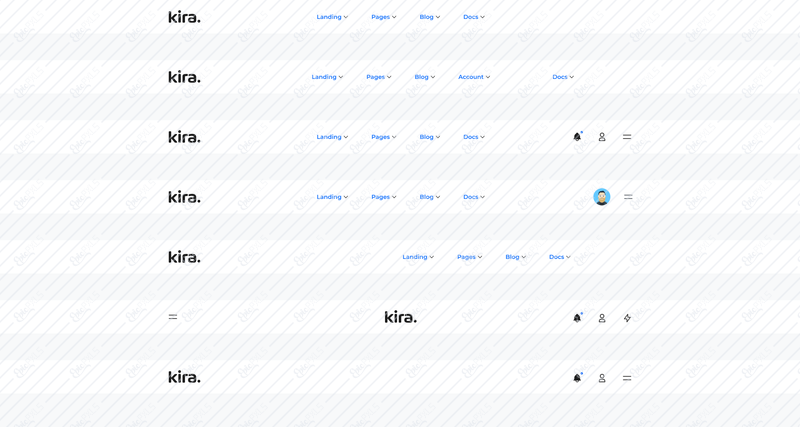Viewport: 800px width, 427px height.
Task: Expand Landing dropdown in the topmost navbar
Action: 332,17
